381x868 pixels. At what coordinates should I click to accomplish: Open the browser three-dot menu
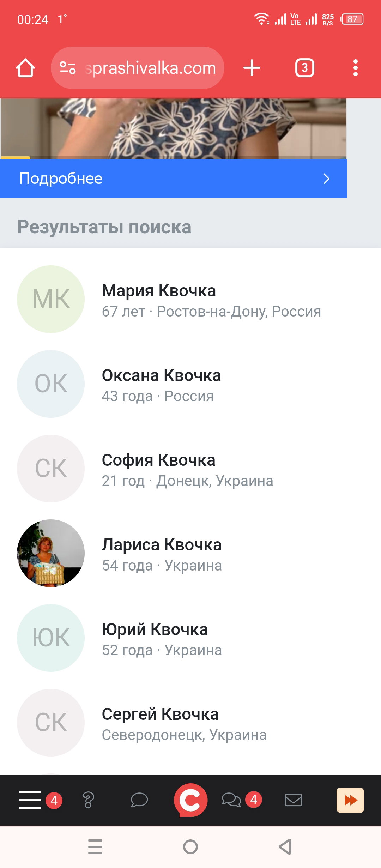[x=356, y=68]
